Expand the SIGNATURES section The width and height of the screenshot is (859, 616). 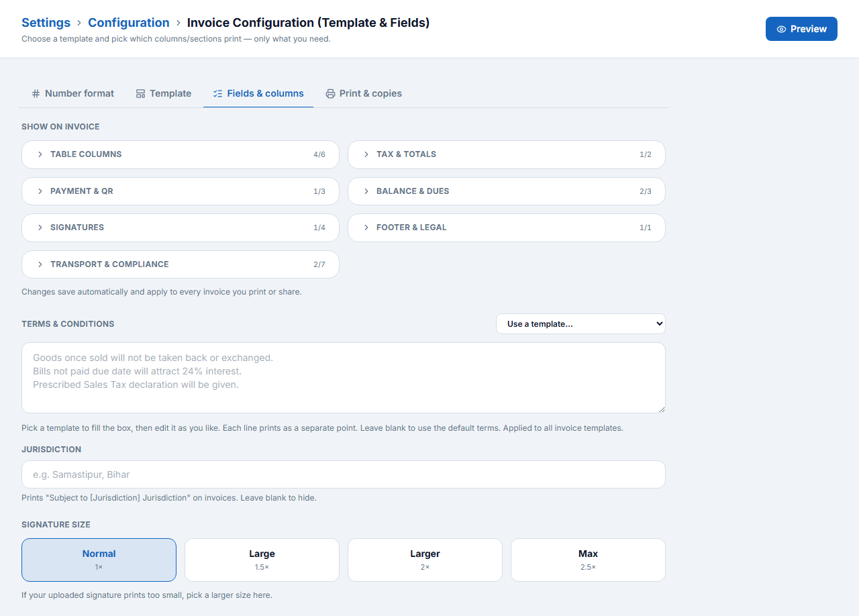tap(181, 227)
